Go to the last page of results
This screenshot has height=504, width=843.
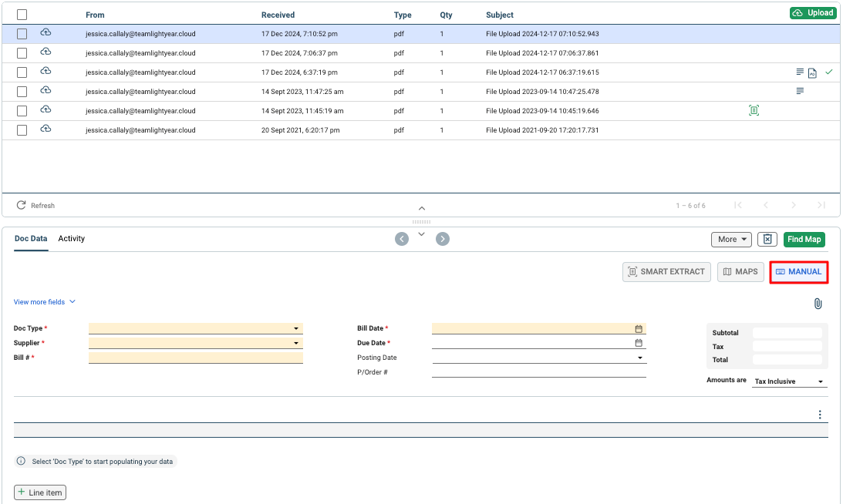pos(821,205)
